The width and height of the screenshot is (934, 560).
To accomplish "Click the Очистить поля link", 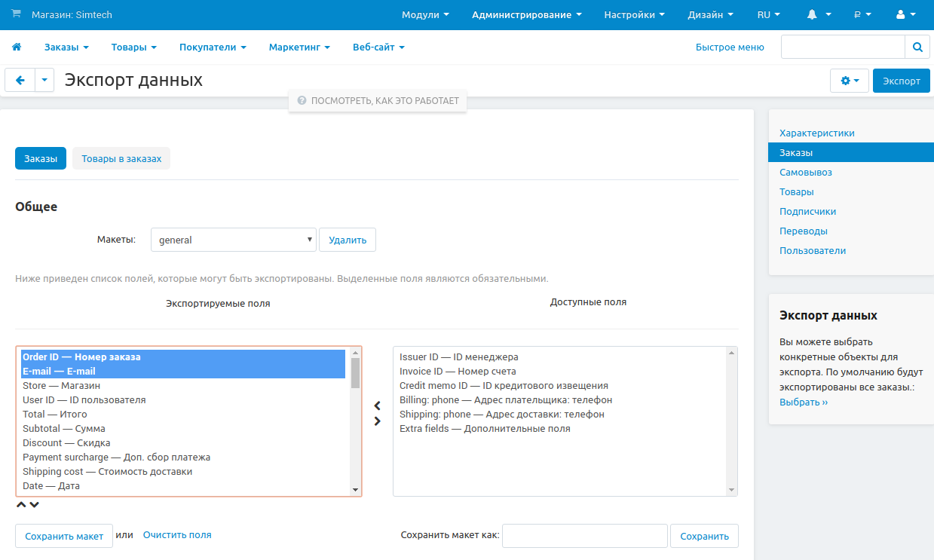I will (177, 534).
